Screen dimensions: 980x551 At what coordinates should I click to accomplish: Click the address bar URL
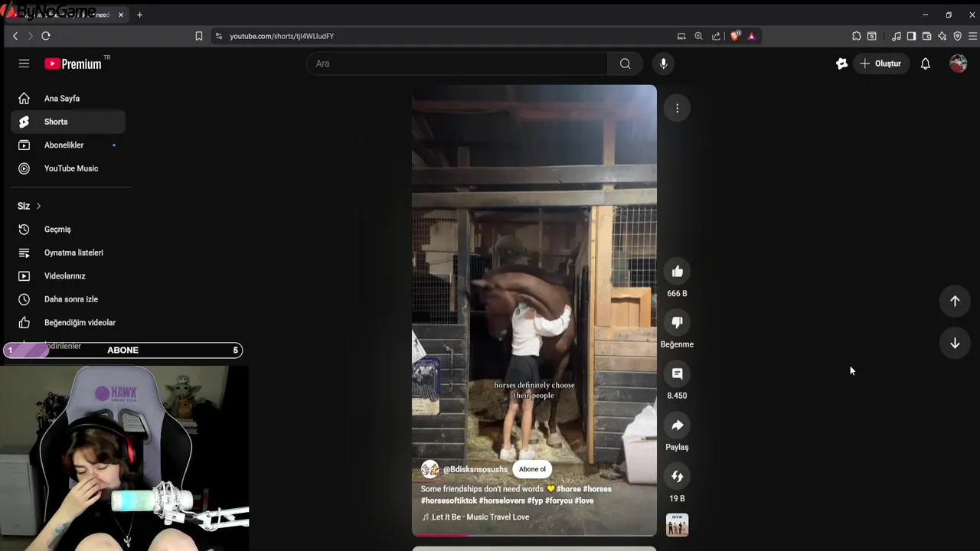click(282, 36)
